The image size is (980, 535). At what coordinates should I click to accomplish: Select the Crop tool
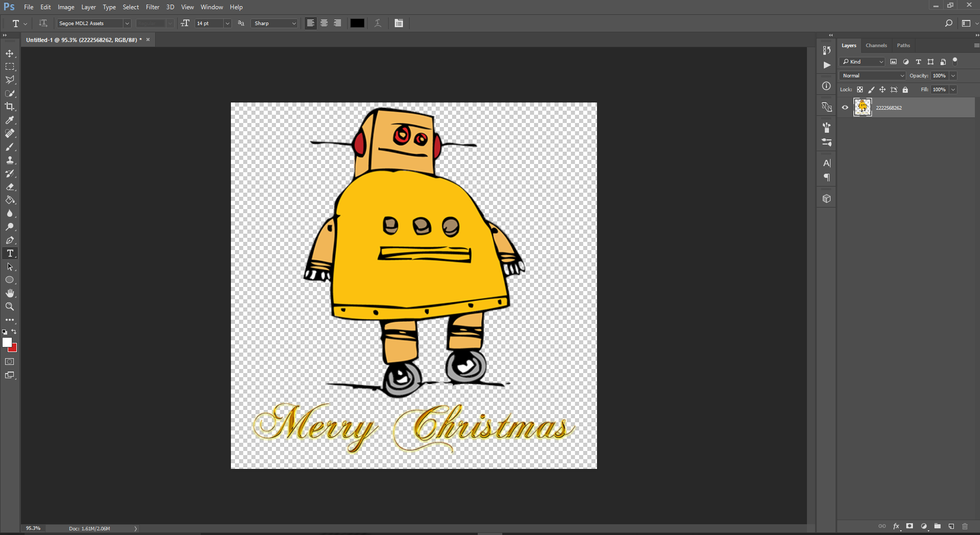tap(10, 107)
